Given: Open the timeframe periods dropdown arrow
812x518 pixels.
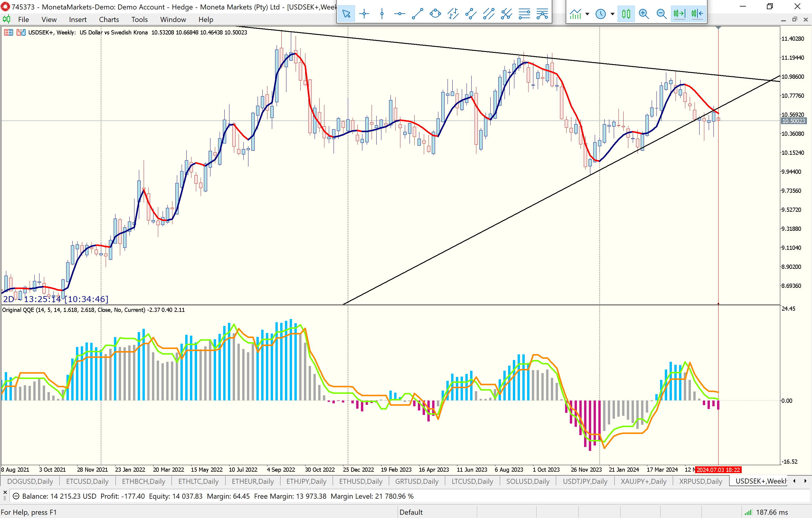Looking at the screenshot, I should pyautogui.click(x=612, y=14).
